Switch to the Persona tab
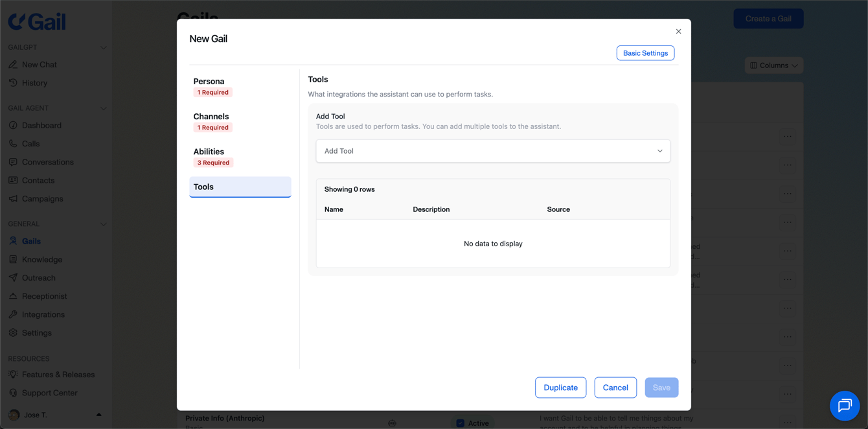This screenshot has height=429, width=868. tap(240, 86)
